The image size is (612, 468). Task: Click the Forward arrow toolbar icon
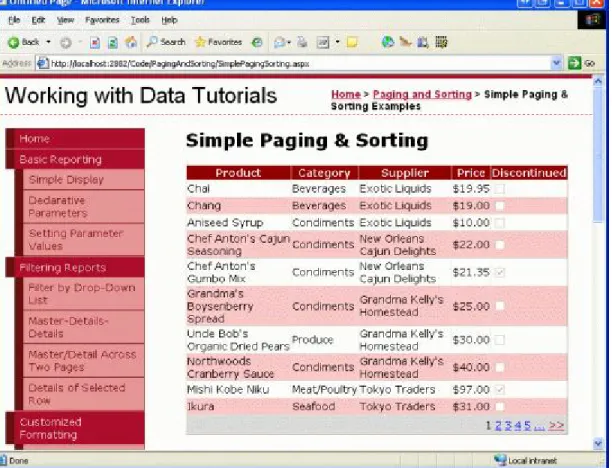coord(66,43)
